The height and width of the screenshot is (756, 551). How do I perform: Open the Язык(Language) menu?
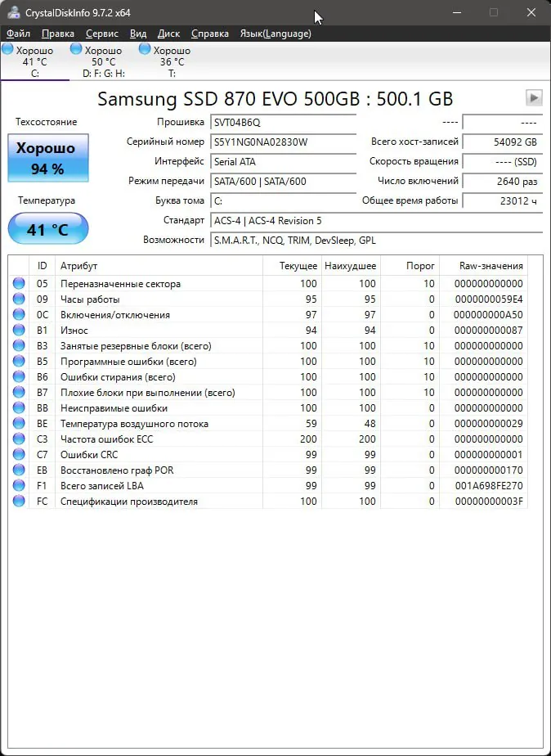pyautogui.click(x=275, y=34)
